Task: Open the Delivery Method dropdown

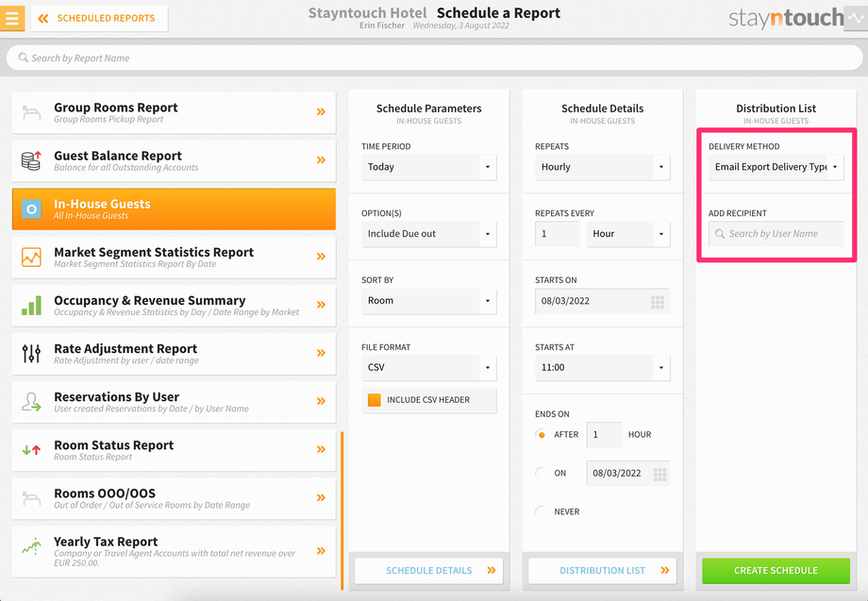Action: tap(776, 167)
